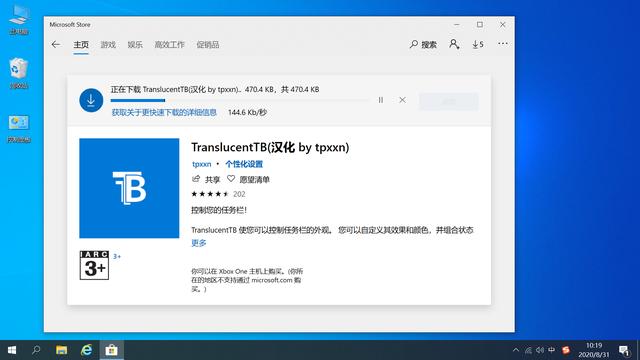Expand description with 更多
Viewport: 640px width, 360px height.
(x=199, y=243)
